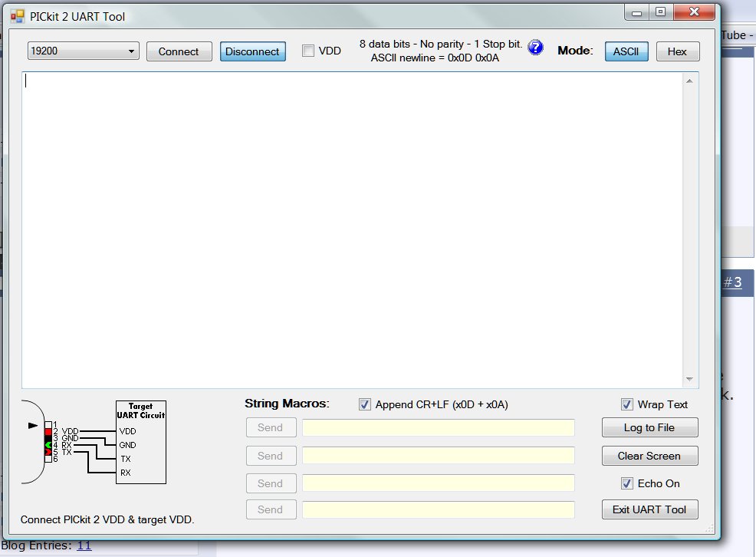Focus the fourth string macro input field
The width and height of the screenshot is (756, 557).
(439, 509)
